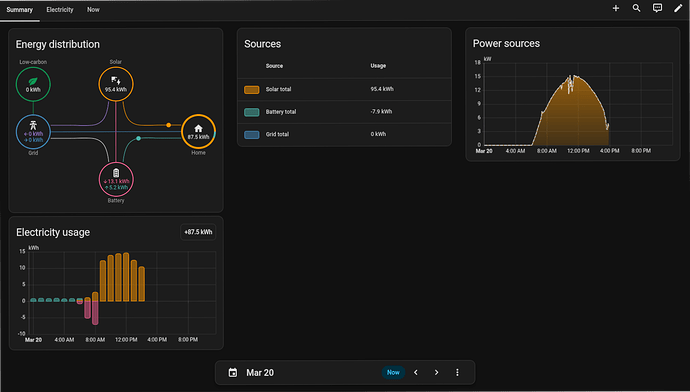Screen dimensions: 690x392
Task: Click the tallest orange bar in usage chart
Action: click(x=126, y=277)
